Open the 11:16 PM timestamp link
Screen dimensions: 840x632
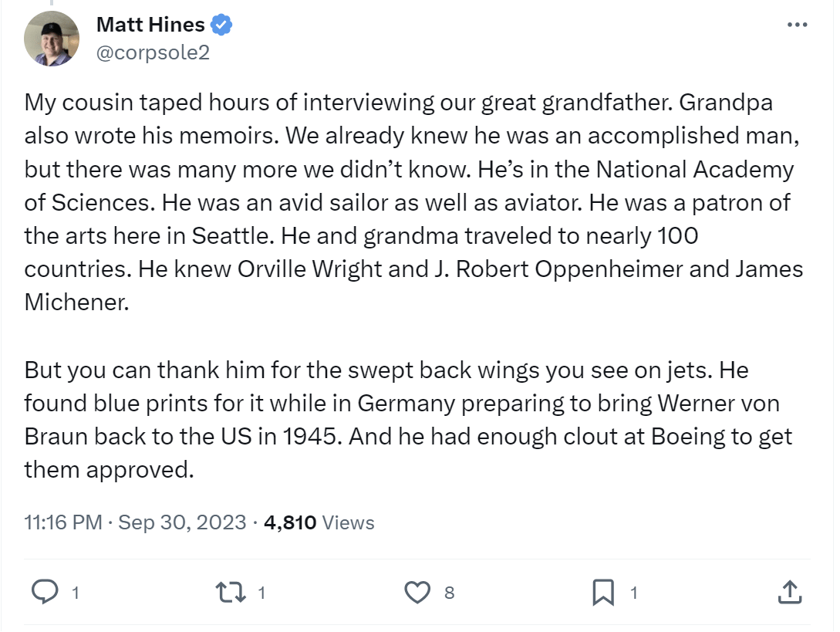click(63, 522)
